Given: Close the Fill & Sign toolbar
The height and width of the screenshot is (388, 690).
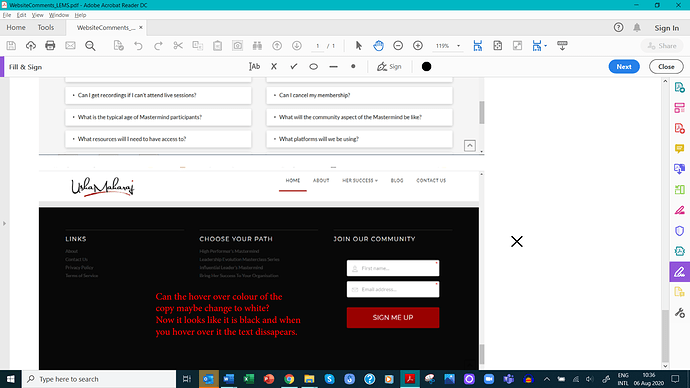Looking at the screenshot, I should 666,67.
